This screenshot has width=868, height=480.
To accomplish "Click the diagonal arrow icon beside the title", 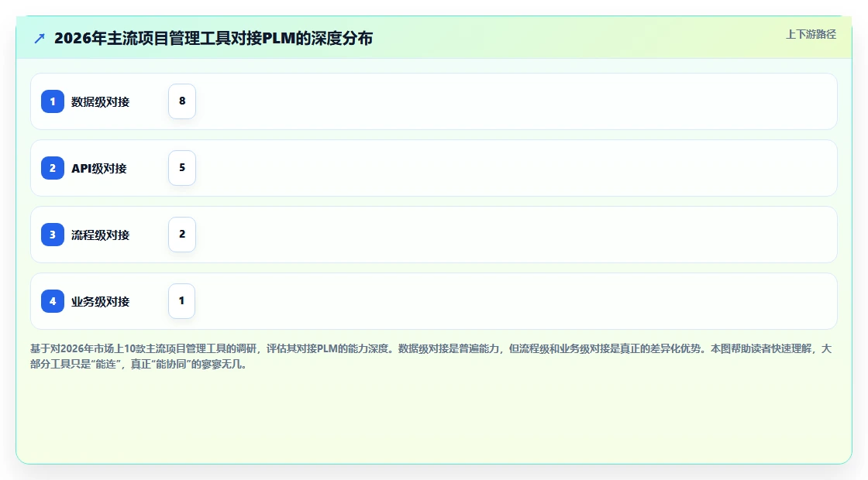I will tap(40, 38).
